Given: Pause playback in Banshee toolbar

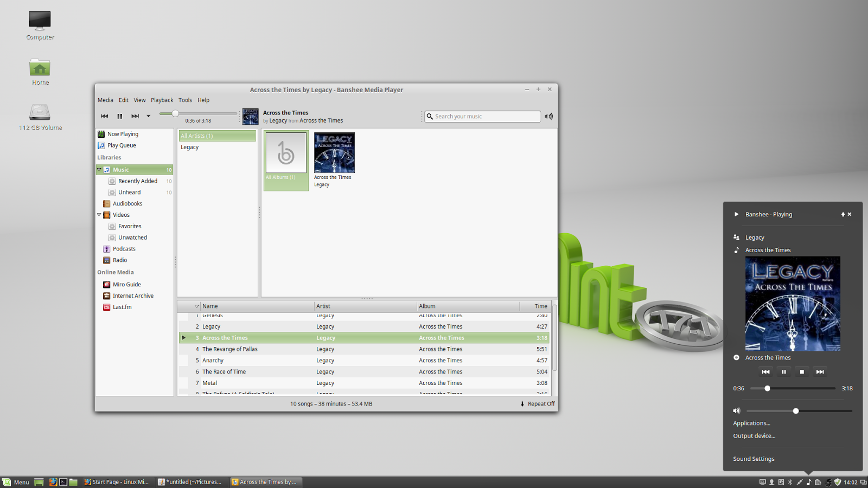Looking at the screenshot, I should coord(119,116).
